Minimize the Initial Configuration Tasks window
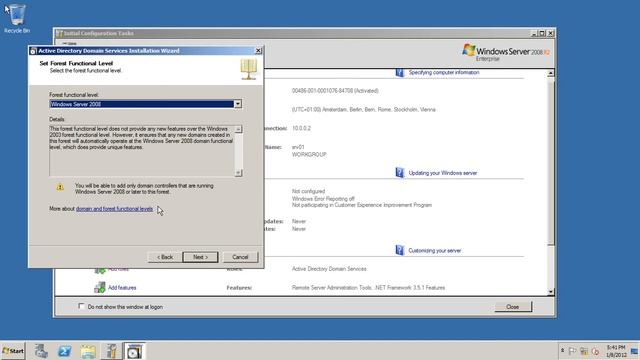The width and height of the screenshot is (640, 360). [x=534, y=33]
